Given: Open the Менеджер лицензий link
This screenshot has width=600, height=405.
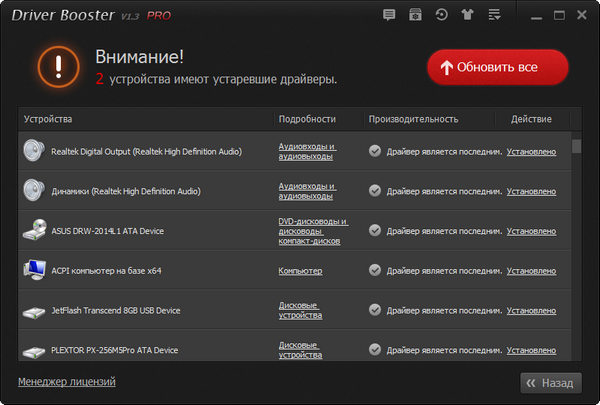Looking at the screenshot, I should click(66, 382).
